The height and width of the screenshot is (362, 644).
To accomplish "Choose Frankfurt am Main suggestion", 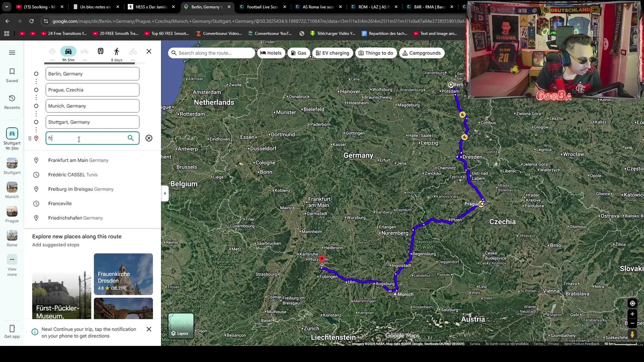I will 93,160.
